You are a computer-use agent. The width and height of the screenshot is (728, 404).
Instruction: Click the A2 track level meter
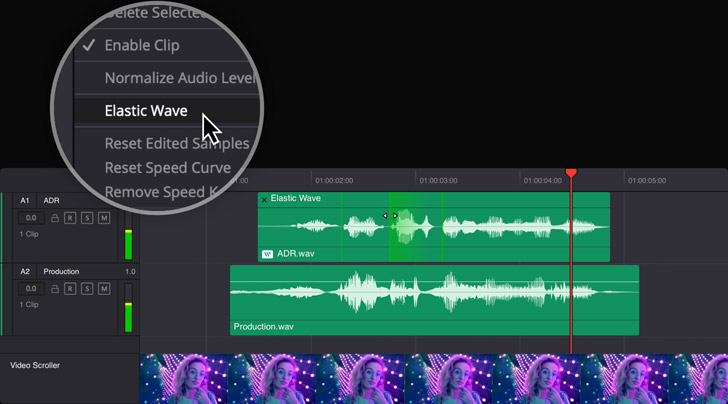(x=127, y=314)
